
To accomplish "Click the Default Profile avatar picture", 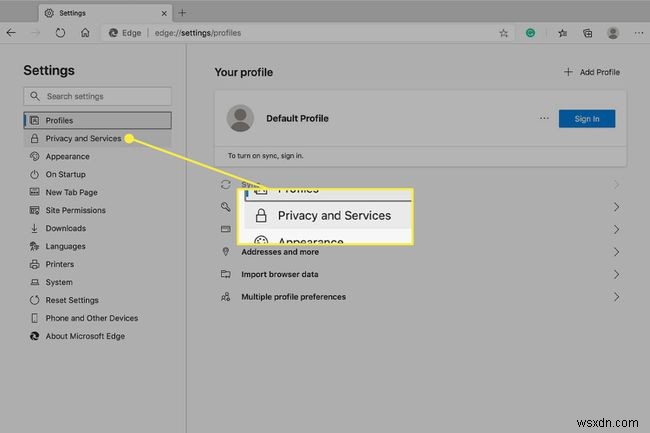I will [x=240, y=119].
